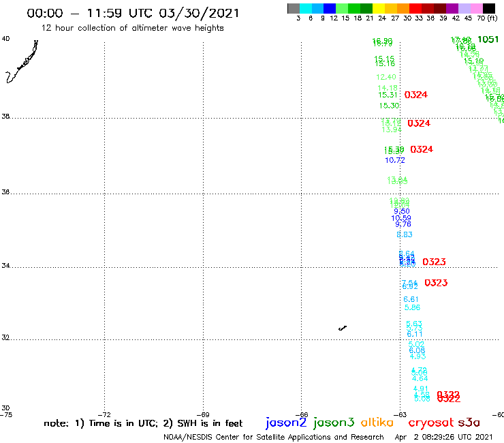Click the 'NOAA/NESDIS Center for Satellite Applications and Research' credit
Image resolution: width=504 pixels, height=443 pixels.
(x=274, y=437)
